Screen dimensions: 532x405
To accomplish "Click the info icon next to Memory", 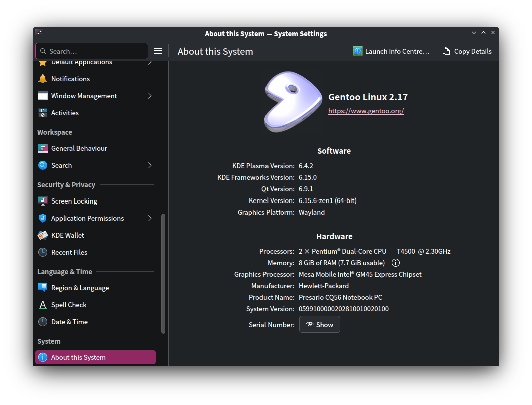I will tap(396, 263).
